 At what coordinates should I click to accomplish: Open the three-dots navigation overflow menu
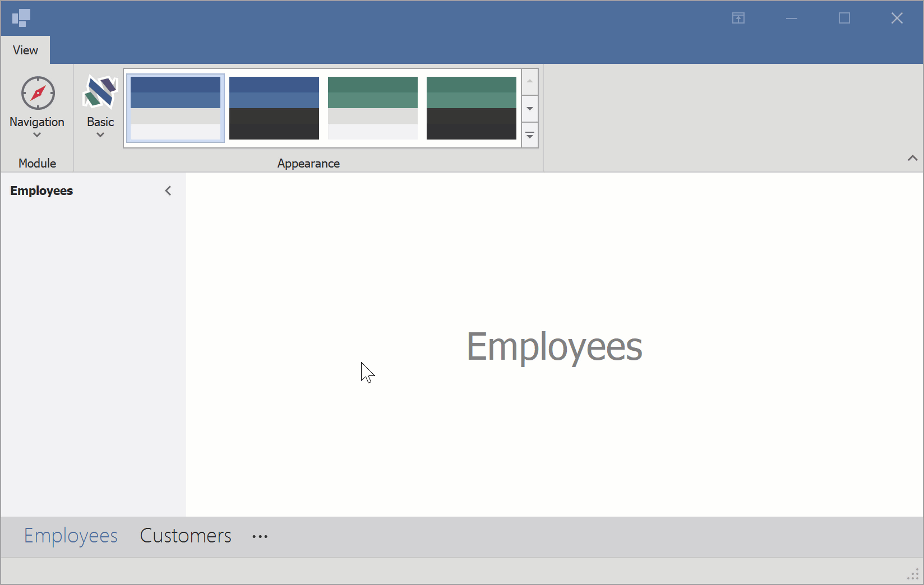(260, 537)
